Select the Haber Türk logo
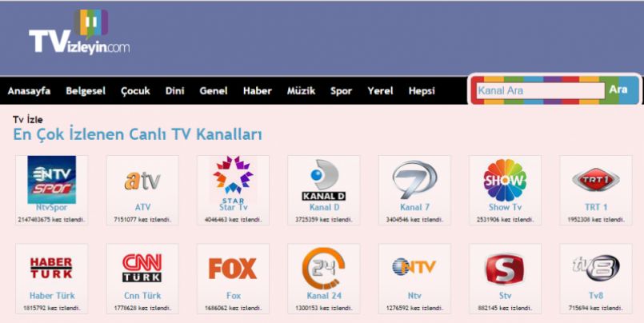644x323 pixels. [51, 268]
